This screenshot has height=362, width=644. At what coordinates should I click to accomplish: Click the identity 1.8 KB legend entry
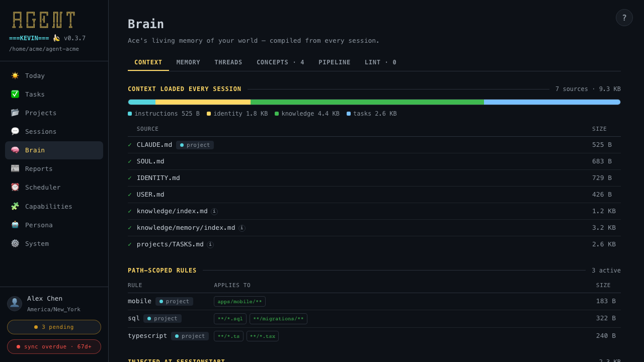coord(237,114)
